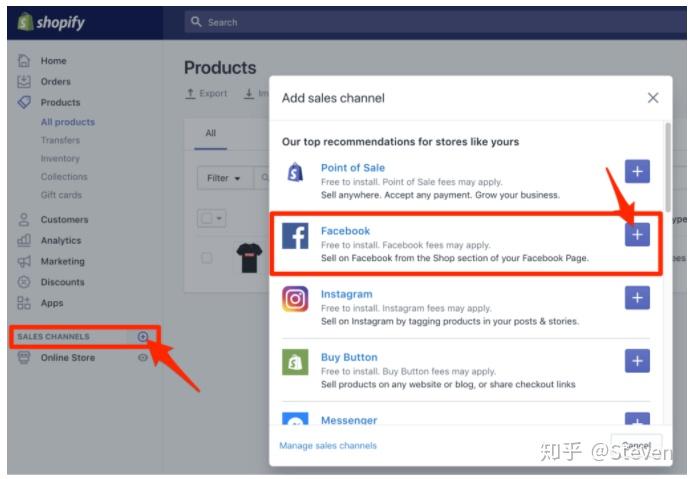
Task: Toggle the select-all products checkbox
Action: pyautogui.click(x=206, y=218)
